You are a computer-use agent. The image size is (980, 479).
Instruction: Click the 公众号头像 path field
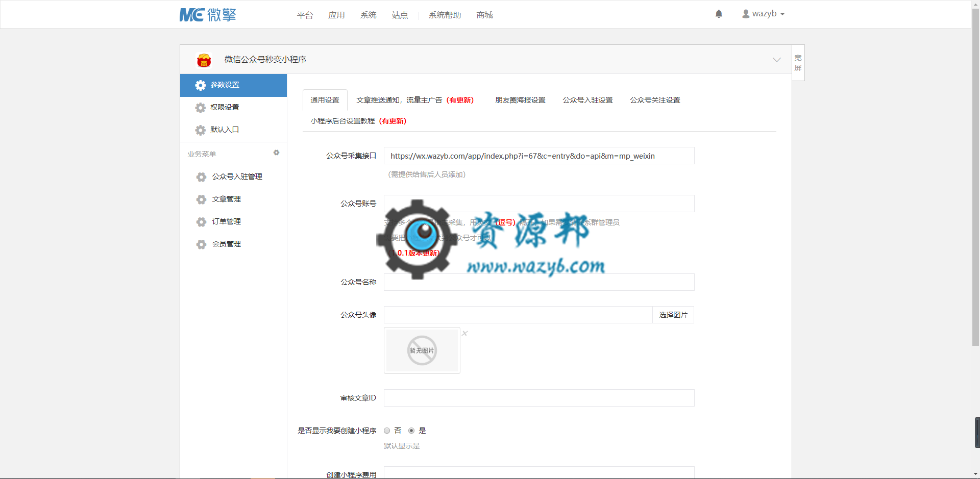[518, 315]
